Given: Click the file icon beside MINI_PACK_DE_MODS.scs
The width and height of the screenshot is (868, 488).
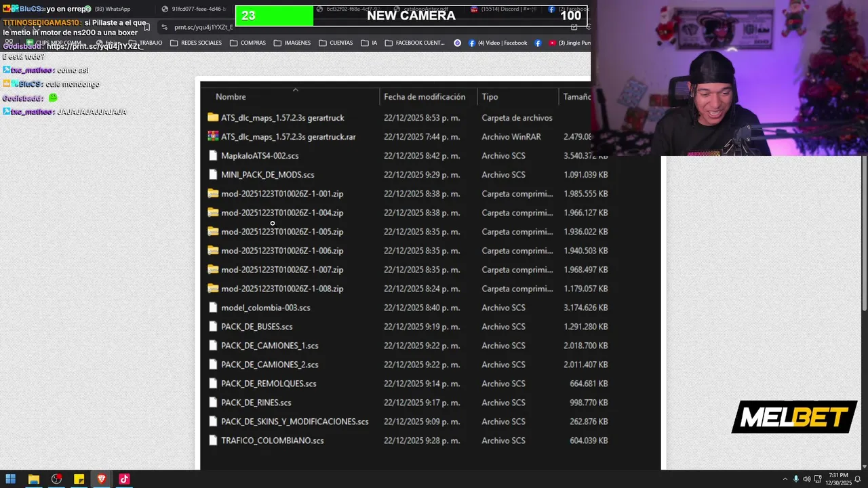Looking at the screenshot, I should pyautogui.click(x=213, y=174).
